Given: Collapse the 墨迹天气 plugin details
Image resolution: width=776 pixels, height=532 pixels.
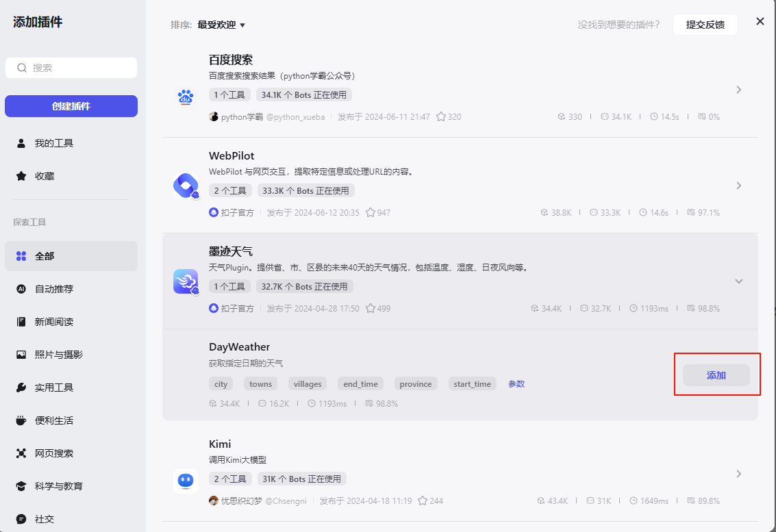Looking at the screenshot, I should click(738, 281).
